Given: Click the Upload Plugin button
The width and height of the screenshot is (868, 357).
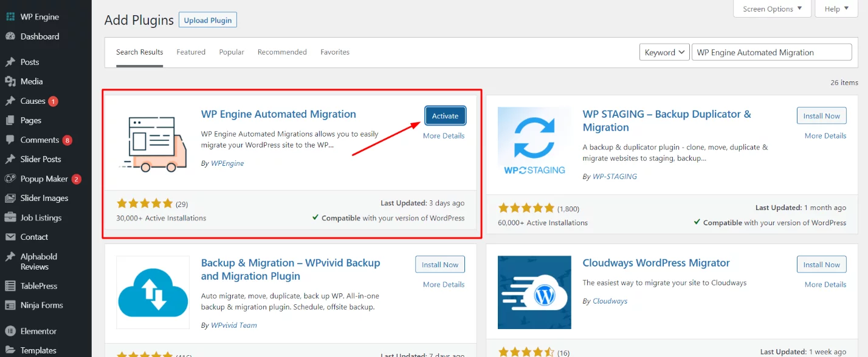Looking at the screenshot, I should pos(208,20).
